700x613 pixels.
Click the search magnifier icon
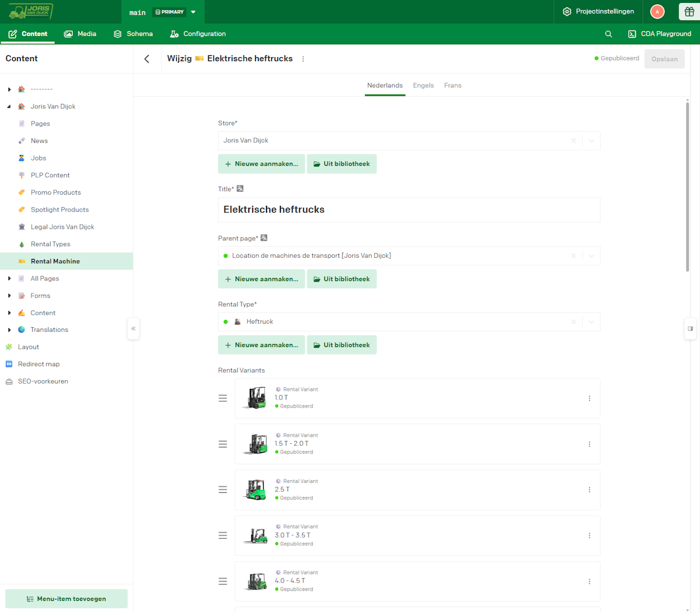(x=608, y=34)
